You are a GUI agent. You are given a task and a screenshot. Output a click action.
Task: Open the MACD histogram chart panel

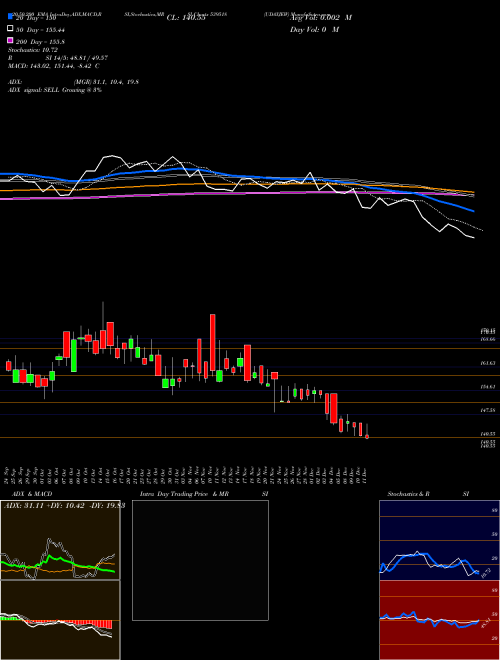click(x=60, y=620)
